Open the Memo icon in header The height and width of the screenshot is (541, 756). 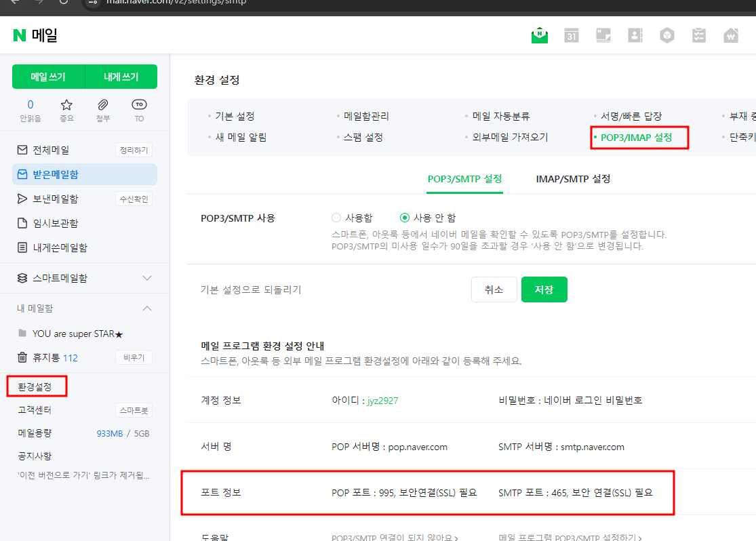(x=603, y=35)
